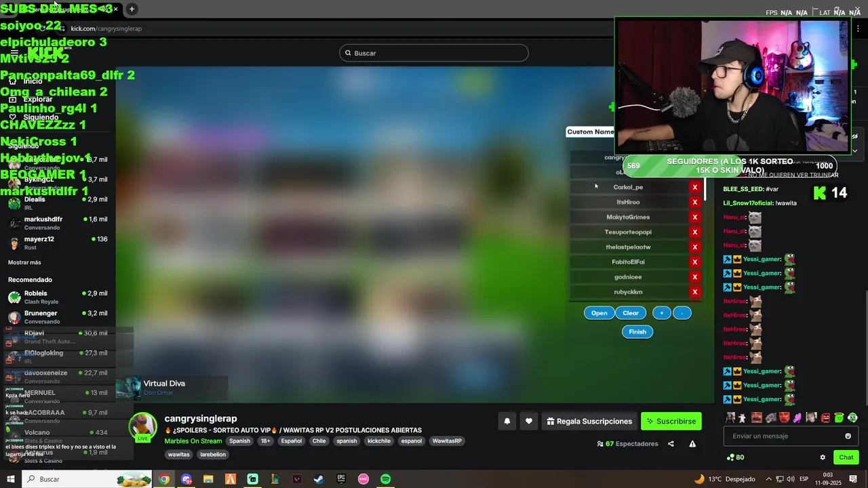868x488 pixels.
Task: Open Windows notification center icon
Action: [853, 479]
